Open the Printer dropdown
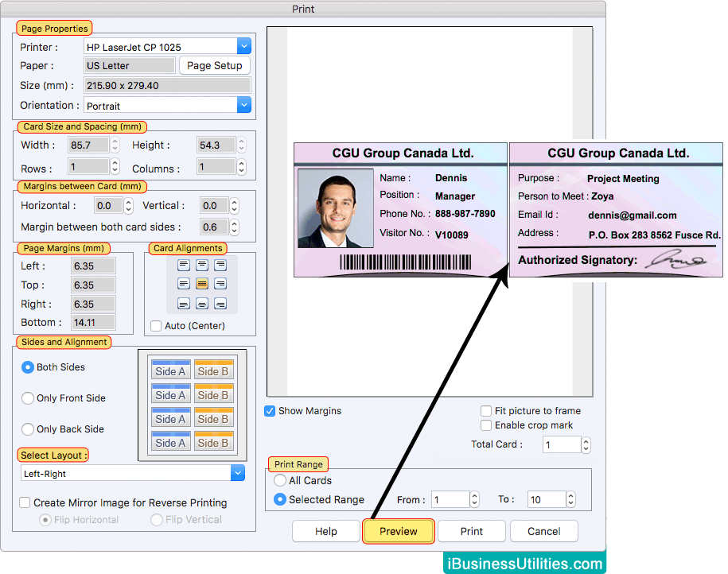This screenshot has width=728, height=574. (244, 46)
